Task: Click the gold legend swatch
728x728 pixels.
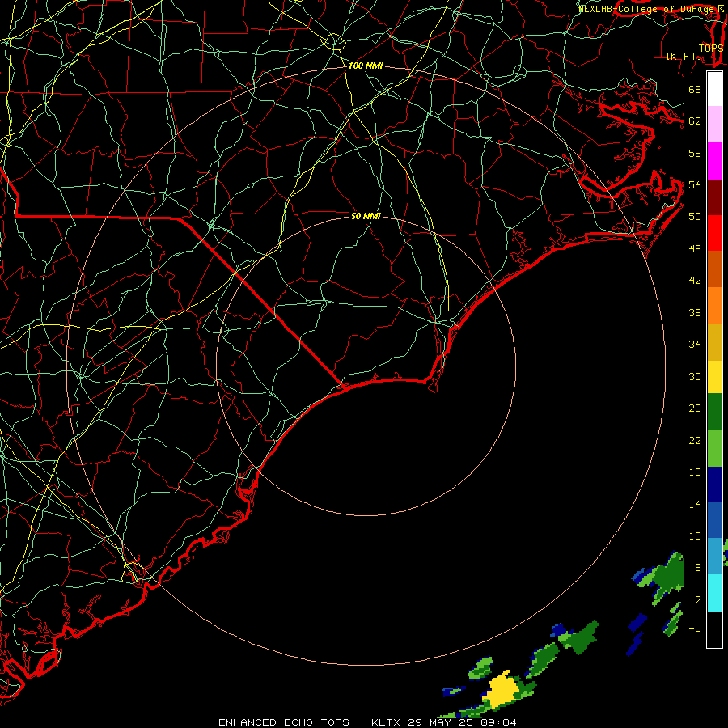Action: [714, 342]
